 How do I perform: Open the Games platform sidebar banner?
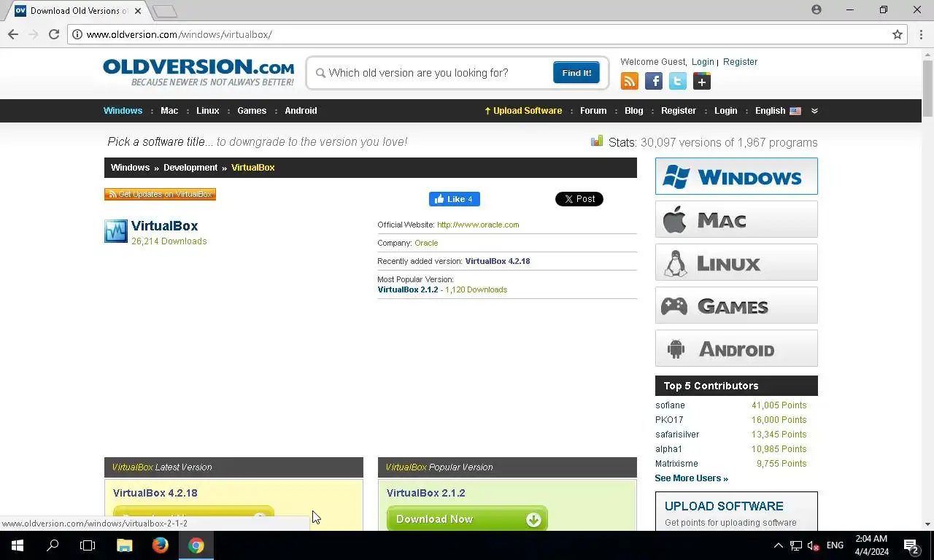(x=736, y=306)
